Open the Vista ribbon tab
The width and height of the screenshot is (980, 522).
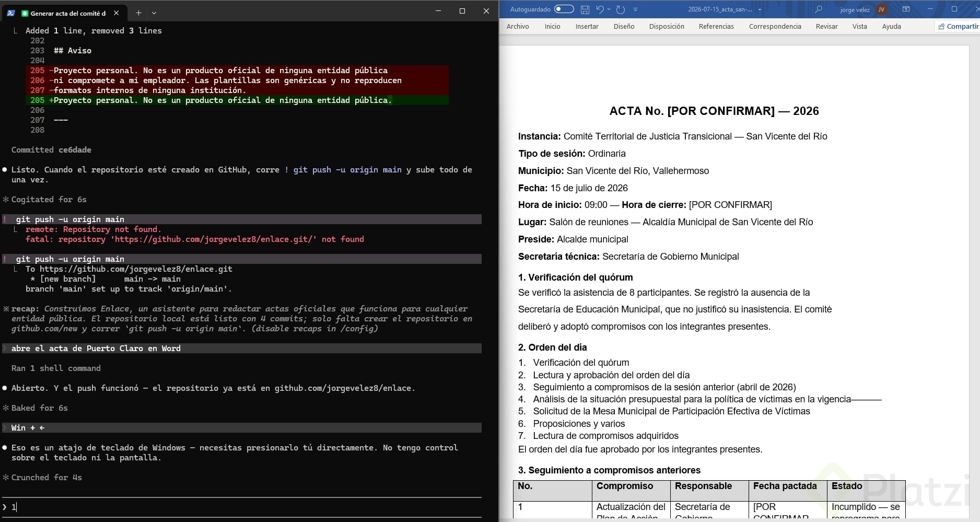[x=859, y=26]
